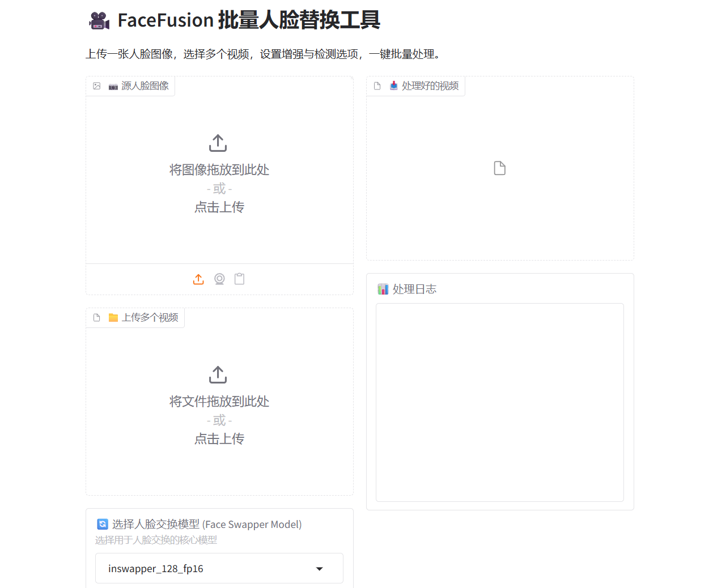Click upload arrow in multiple videos area
The image size is (713, 588).
218,374
